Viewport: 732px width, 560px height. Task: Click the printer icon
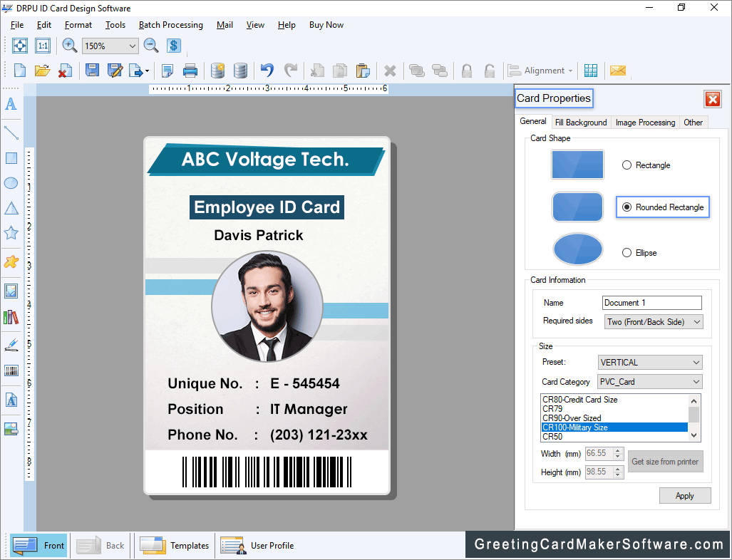coord(190,71)
